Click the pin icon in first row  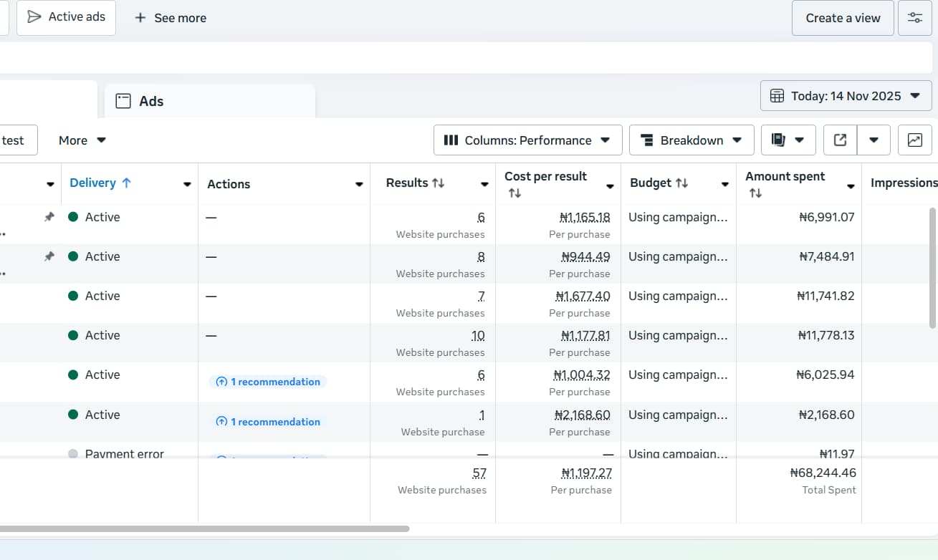(x=49, y=217)
